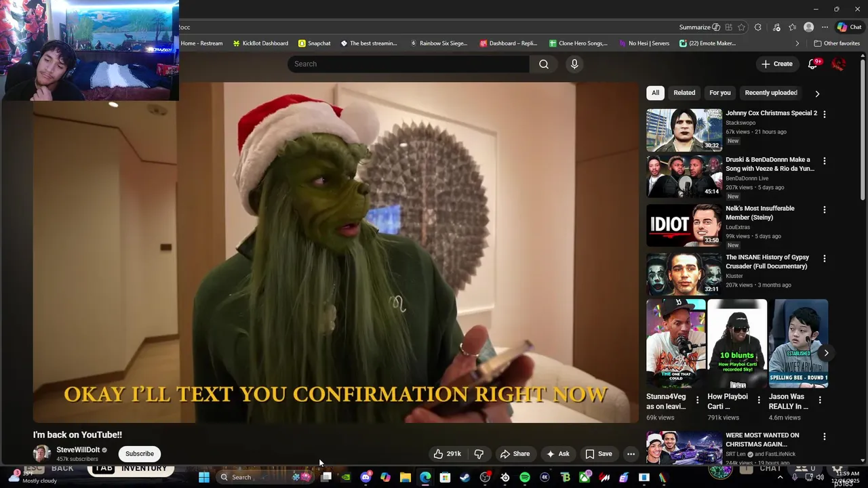Select the All filter chip
The image size is (868, 488).
pos(655,93)
